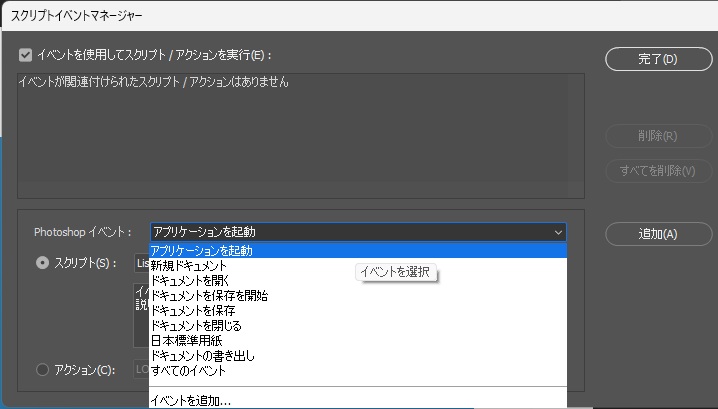Screen dimensions: 718x409
Task: Choose アプリケーションを起動 from the event list
Action: tap(358, 251)
